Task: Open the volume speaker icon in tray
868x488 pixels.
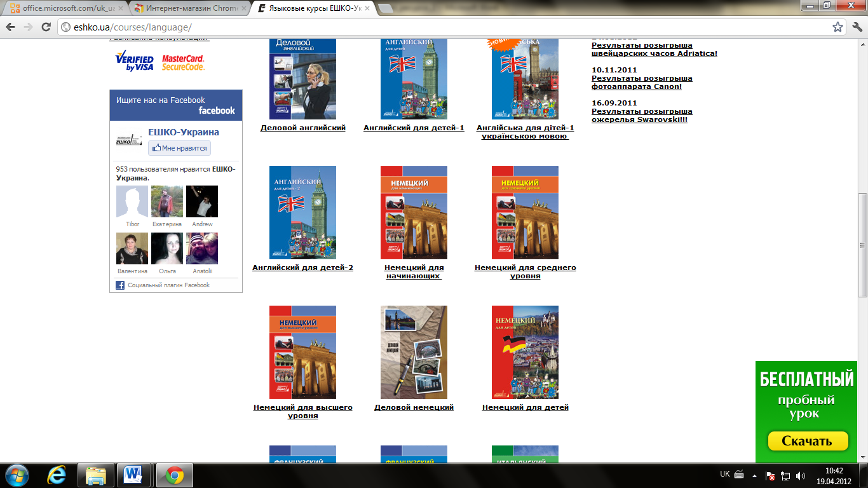Action: 800,475
